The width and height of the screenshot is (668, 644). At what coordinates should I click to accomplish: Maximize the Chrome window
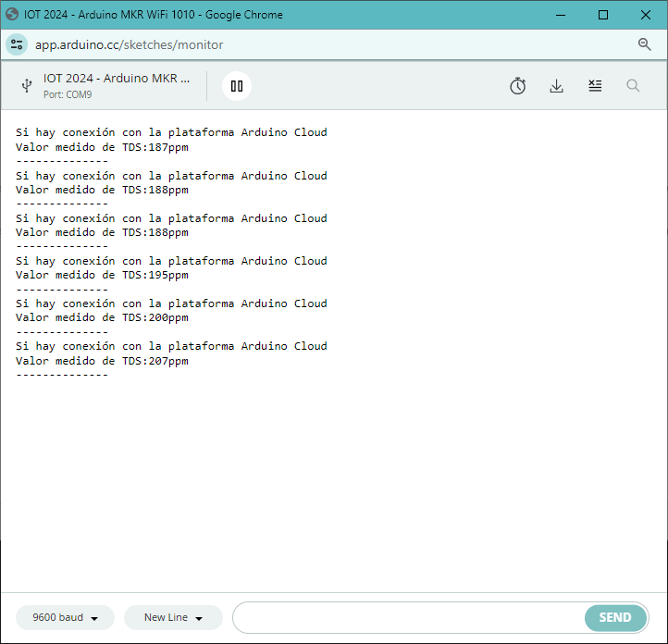pos(603,15)
